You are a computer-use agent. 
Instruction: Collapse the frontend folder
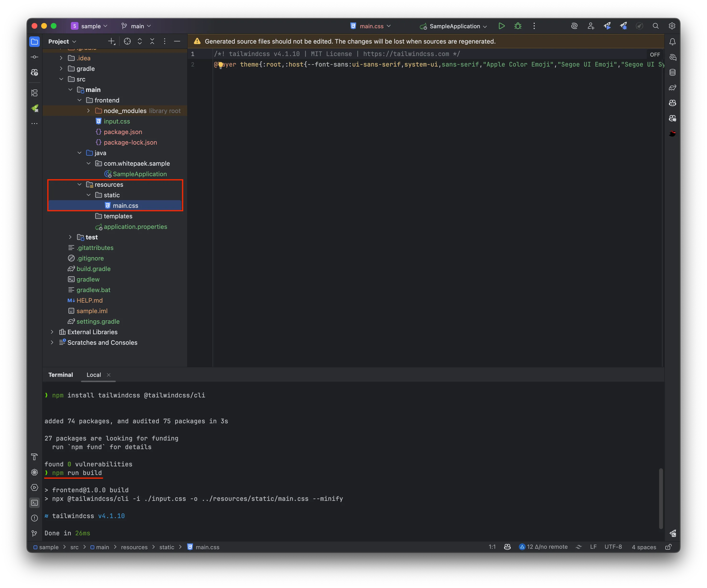point(79,100)
